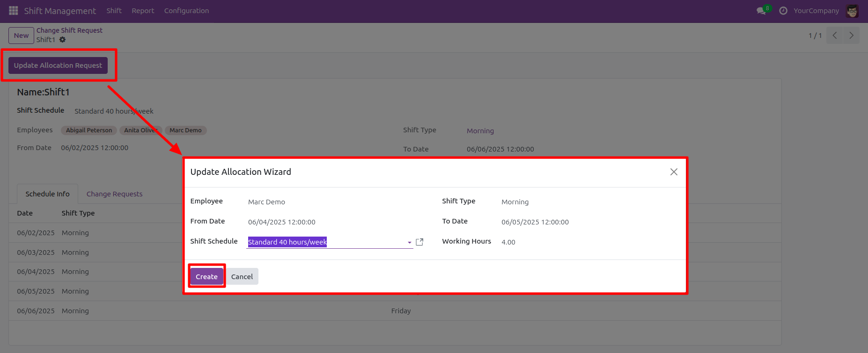Image resolution: width=868 pixels, height=353 pixels.
Task: Open the messages chat icon
Action: coord(761,10)
